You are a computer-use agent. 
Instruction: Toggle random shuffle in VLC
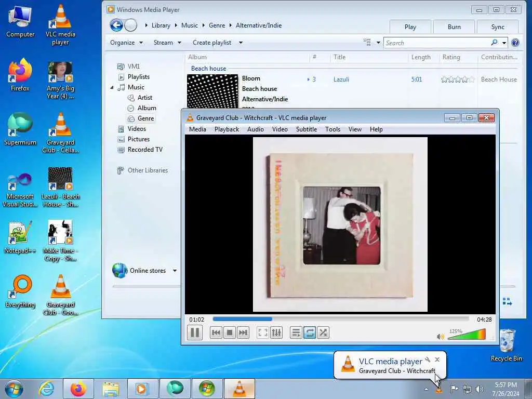pyautogui.click(x=323, y=332)
